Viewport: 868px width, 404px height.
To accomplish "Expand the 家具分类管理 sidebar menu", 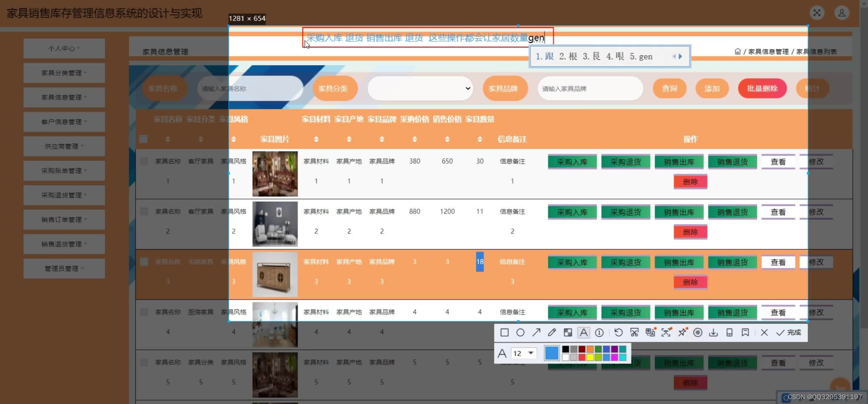I will (64, 73).
